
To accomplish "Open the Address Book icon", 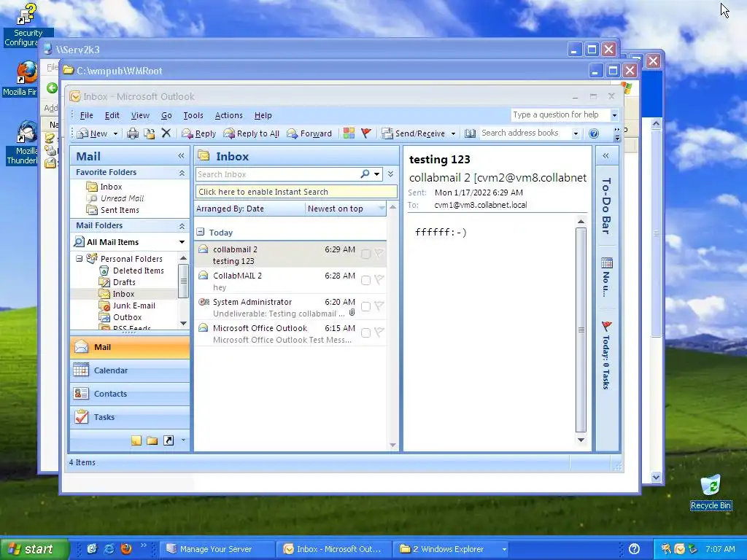I will point(471,133).
